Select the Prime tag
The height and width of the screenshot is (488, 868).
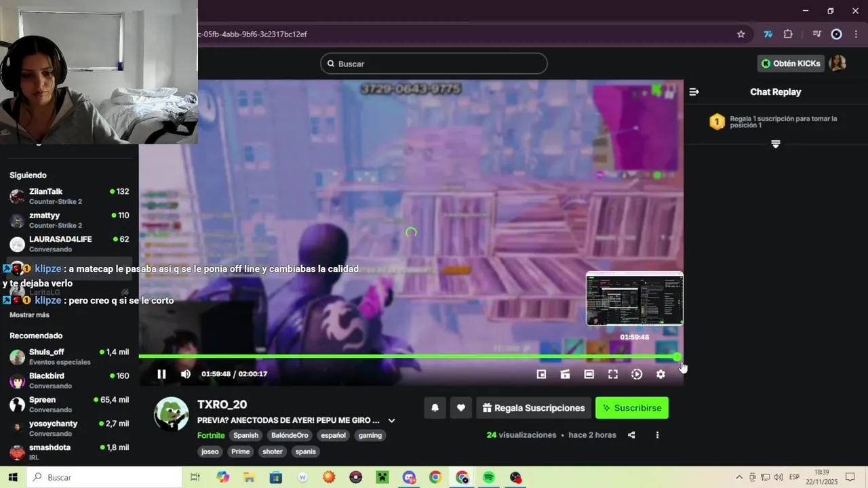click(x=240, y=451)
